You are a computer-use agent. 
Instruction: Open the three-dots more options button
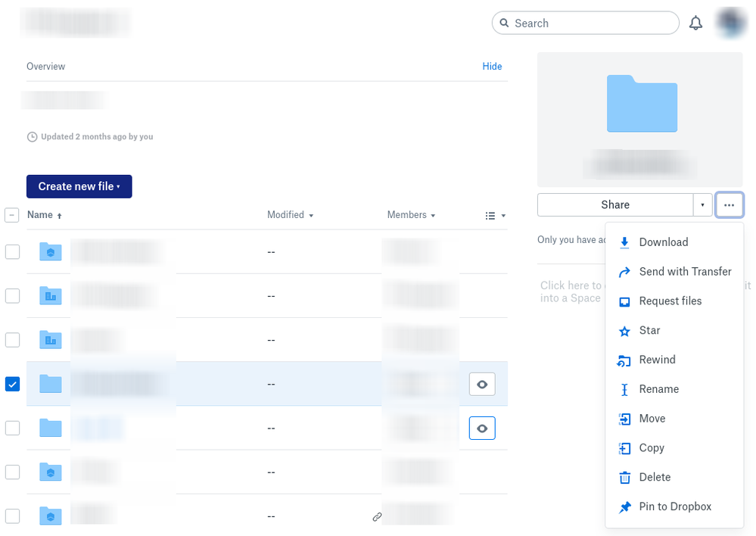pyautogui.click(x=729, y=205)
